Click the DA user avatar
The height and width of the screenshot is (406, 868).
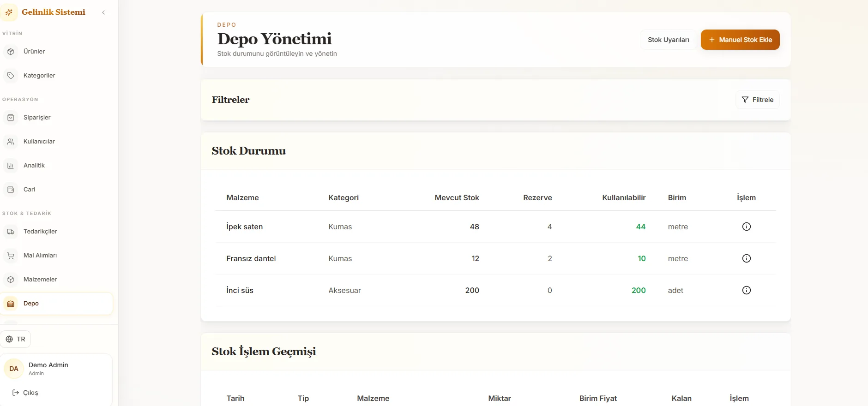pyautogui.click(x=14, y=369)
